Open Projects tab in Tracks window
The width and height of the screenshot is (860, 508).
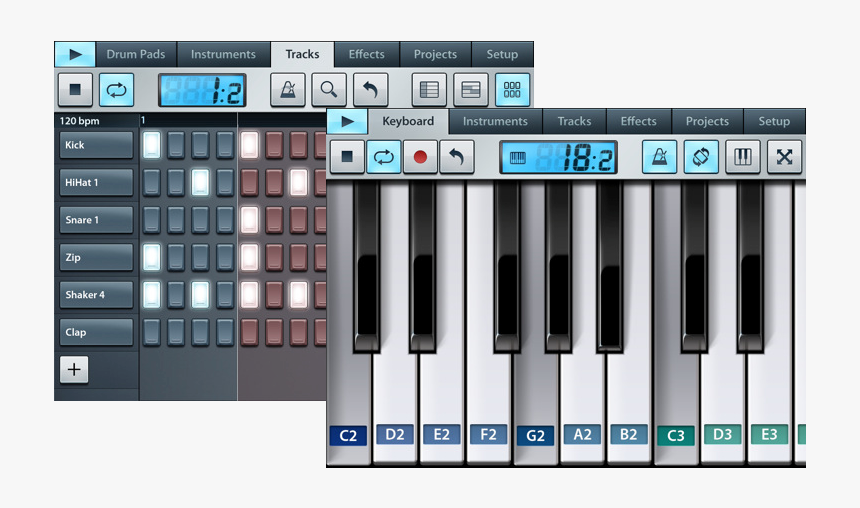[435, 54]
